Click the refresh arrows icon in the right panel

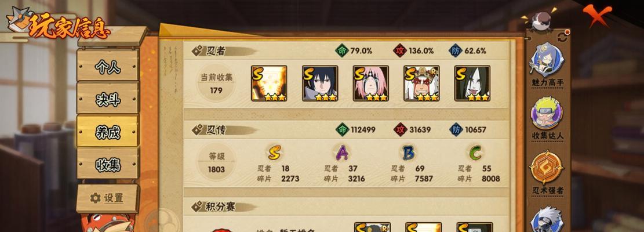[562, 38]
